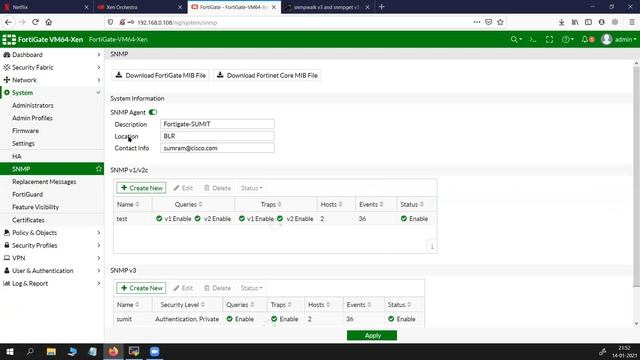Select the 'sumit' SNMP v3 user row
Image resolution: width=640 pixels, height=360 pixels.
click(x=269, y=319)
